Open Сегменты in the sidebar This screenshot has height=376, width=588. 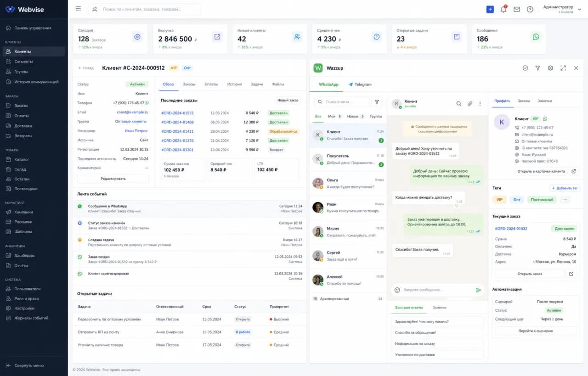coord(23,62)
